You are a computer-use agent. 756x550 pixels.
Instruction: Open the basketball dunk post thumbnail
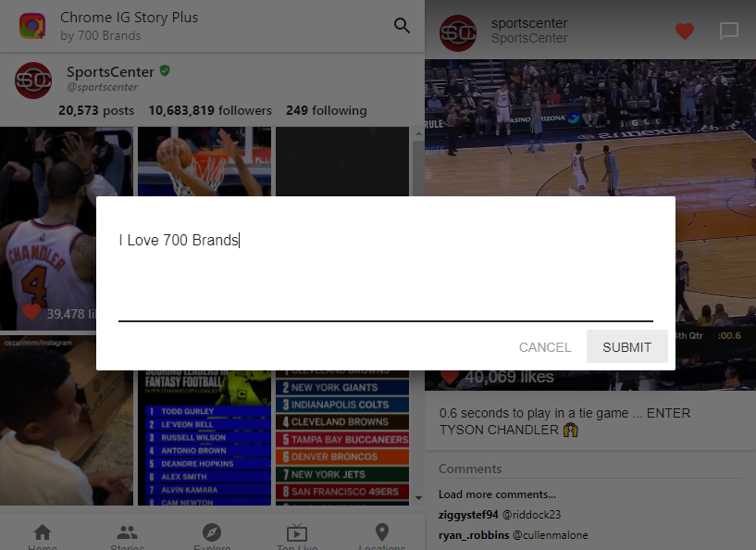pyautogui.click(x=204, y=162)
